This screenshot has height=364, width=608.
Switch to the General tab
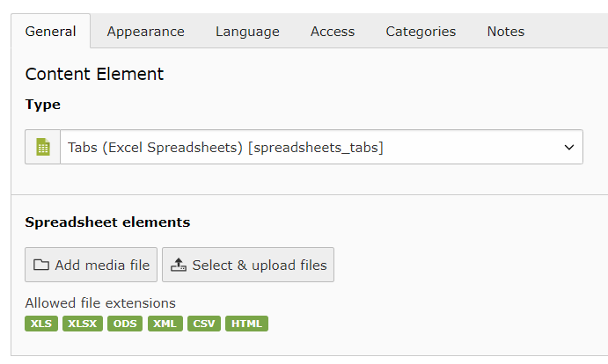(x=50, y=32)
